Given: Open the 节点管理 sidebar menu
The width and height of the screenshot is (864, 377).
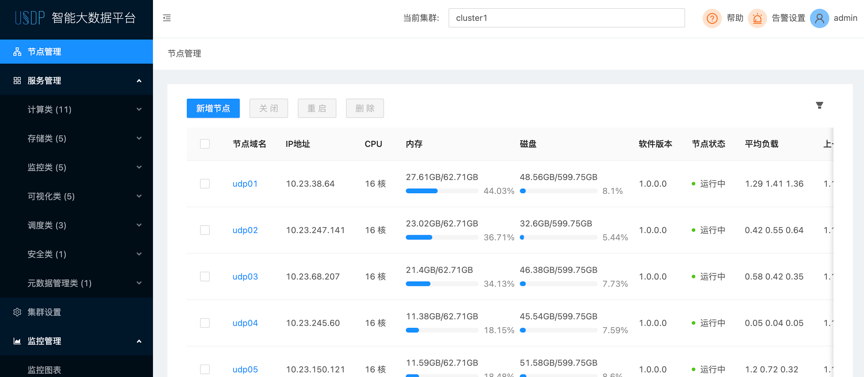Looking at the screenshot, I should (x=77, y=52).
